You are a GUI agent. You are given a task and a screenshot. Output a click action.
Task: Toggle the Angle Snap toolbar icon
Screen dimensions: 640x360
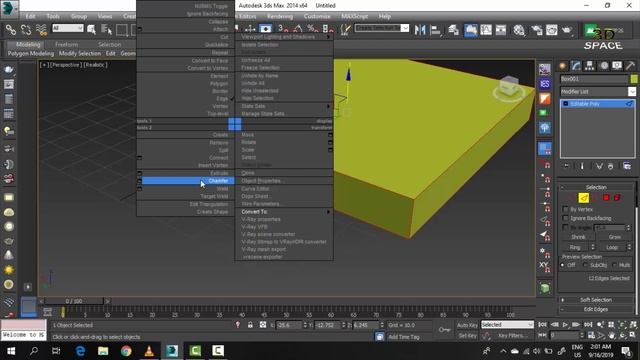298,29
